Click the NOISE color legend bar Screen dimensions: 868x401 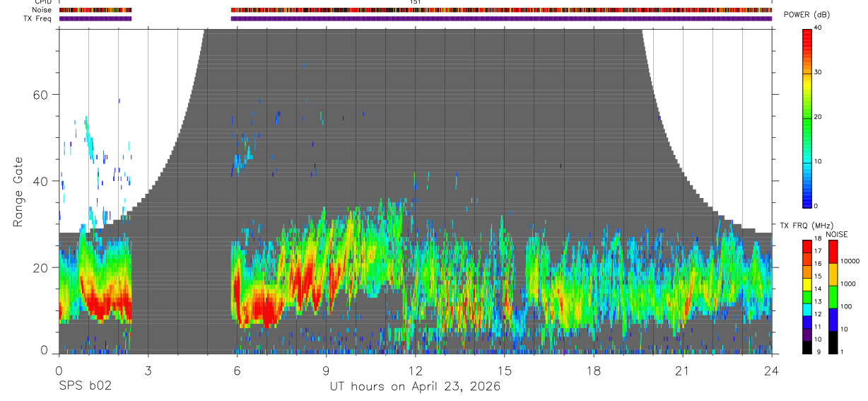point(832,297)
